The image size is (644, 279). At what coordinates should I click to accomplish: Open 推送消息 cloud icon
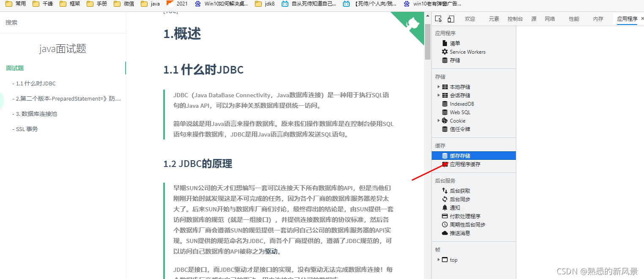tap(445, 233)
